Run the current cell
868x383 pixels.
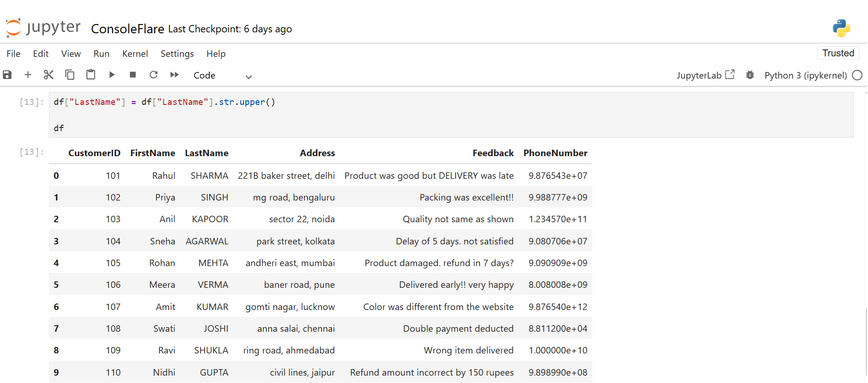[x=112, y=75]
